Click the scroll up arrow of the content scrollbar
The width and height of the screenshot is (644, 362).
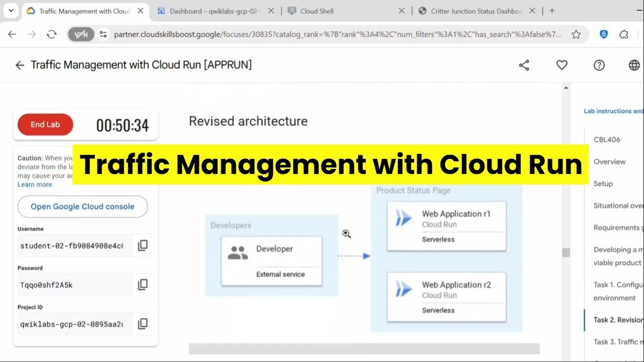(x=566, y=88)
